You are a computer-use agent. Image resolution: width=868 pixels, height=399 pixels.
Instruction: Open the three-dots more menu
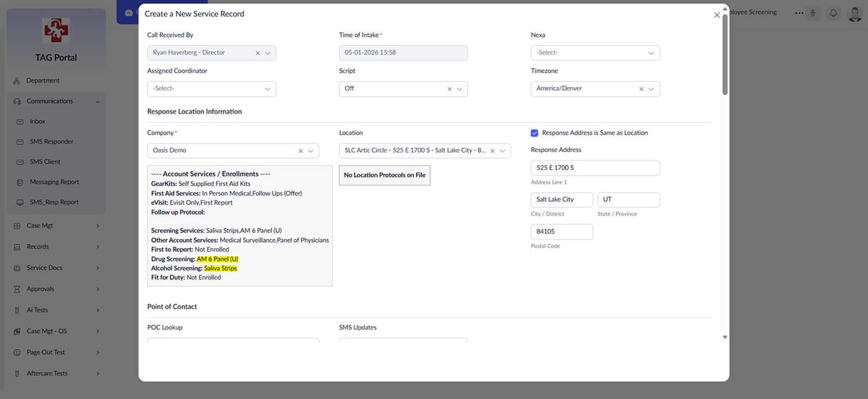click(799, 13)
